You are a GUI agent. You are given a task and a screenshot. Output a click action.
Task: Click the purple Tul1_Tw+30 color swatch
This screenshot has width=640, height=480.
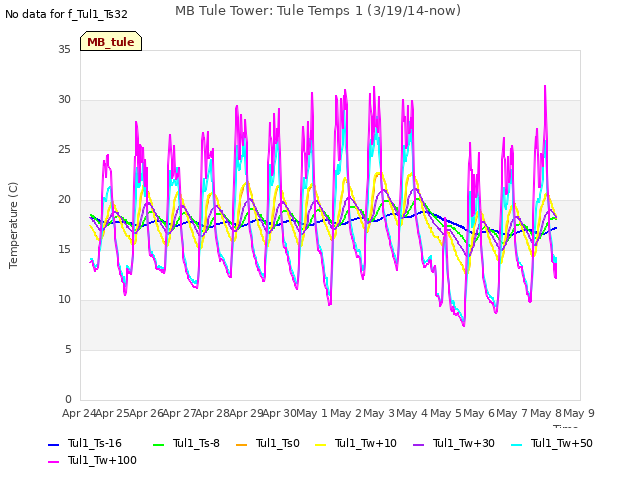click(418, 444)
